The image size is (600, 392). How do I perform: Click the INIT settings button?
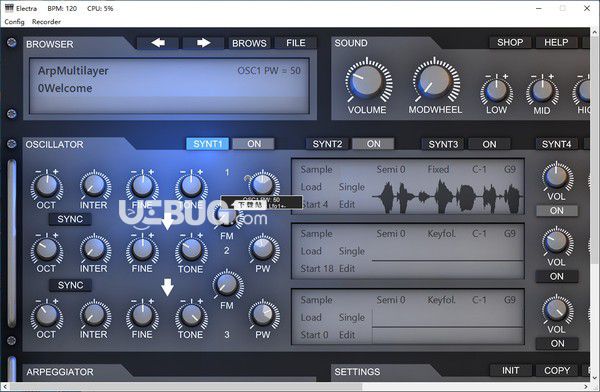(x=510, y=370)
